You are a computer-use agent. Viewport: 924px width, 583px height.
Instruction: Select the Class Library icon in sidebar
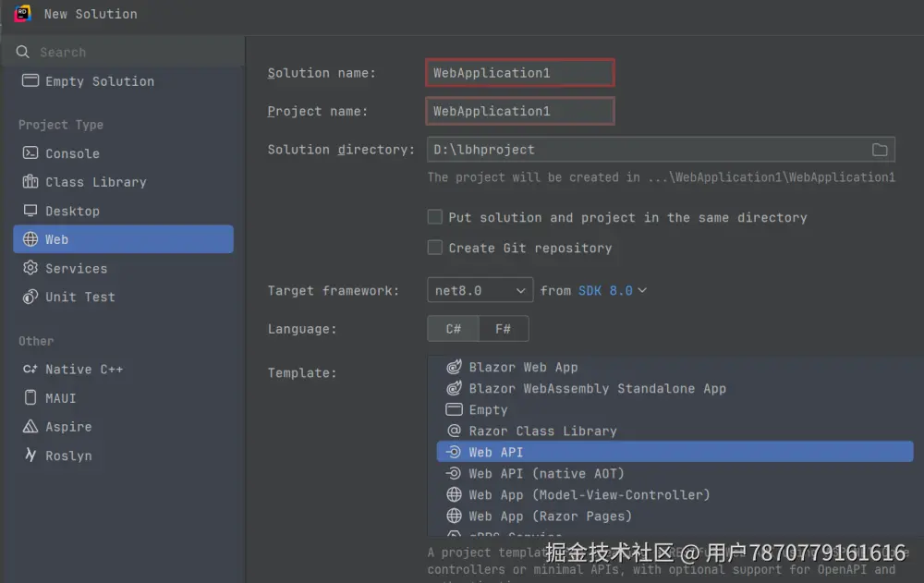[30, 182]
